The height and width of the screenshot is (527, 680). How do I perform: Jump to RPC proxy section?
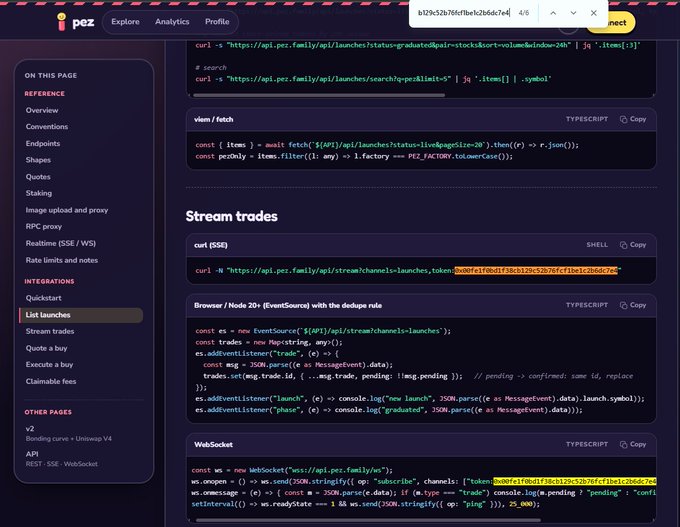(x=44, y=226)
